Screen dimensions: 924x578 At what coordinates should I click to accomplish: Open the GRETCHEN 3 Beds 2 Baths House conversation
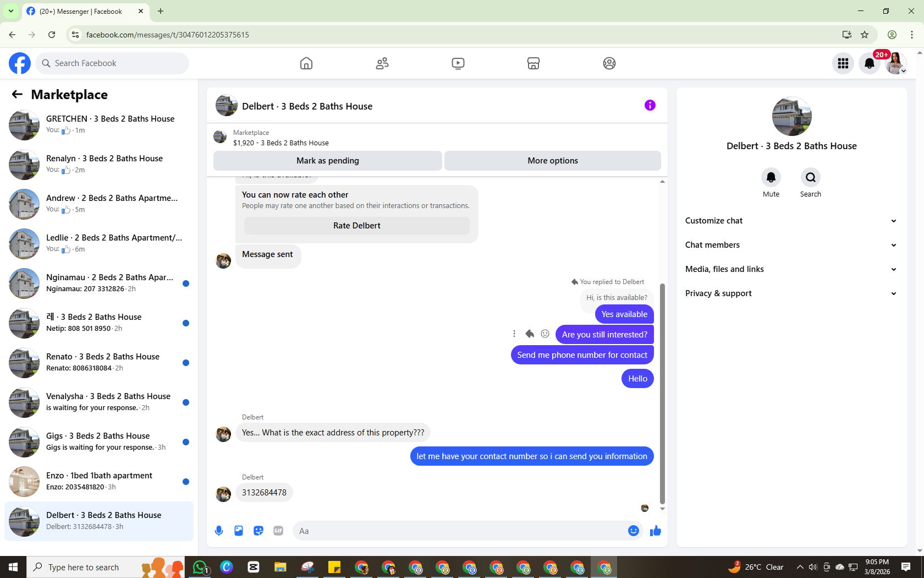point(99,125)
